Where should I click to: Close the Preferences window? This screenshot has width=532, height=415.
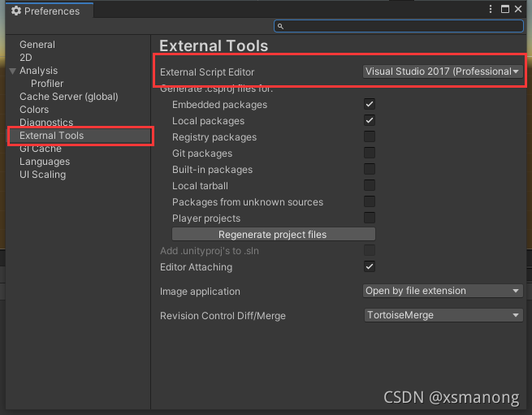(x=518, y=9)
